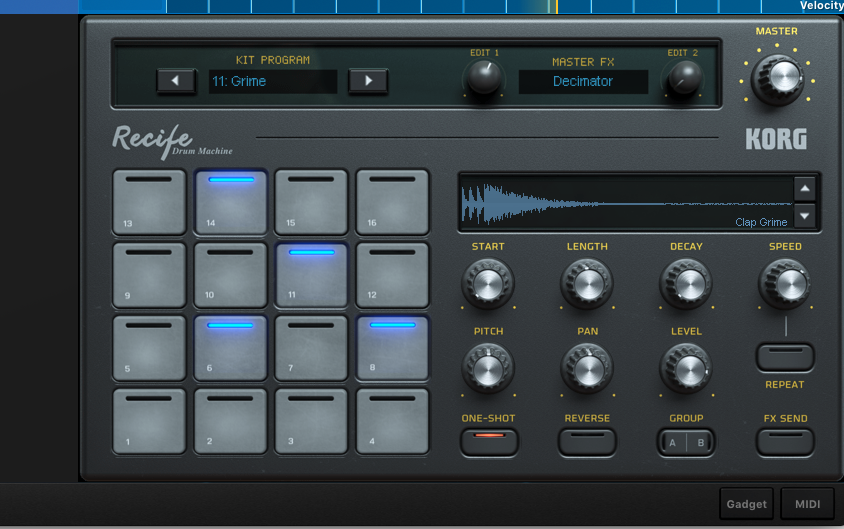Switch to the Gadget tab
Viewport: 844px width, 529px height.
point(747,504)
